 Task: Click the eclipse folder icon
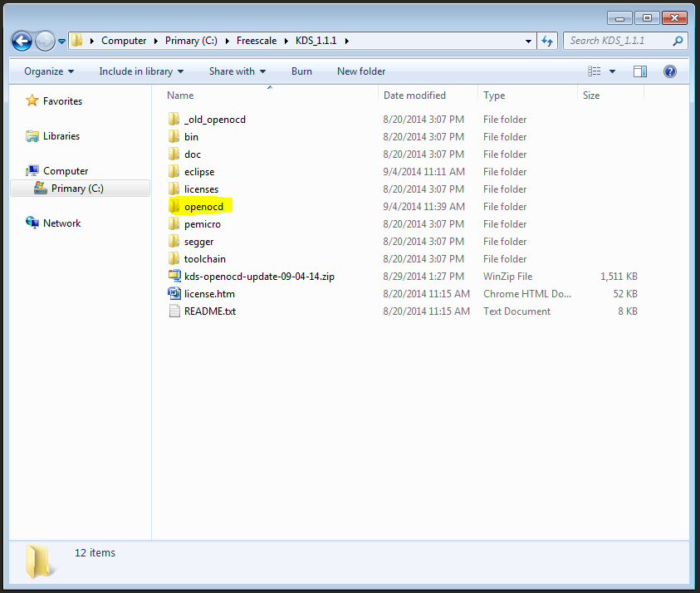click(174, 171)
